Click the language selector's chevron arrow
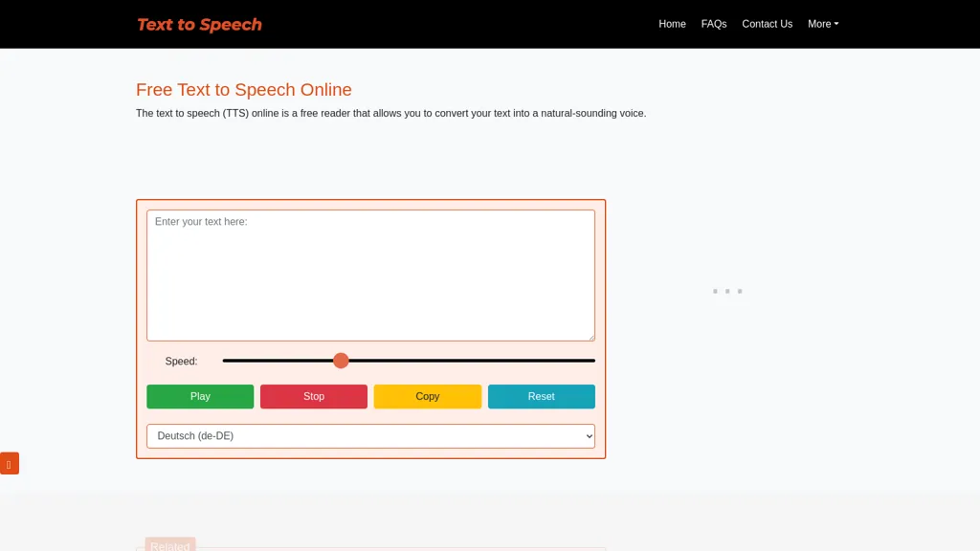This screenshot has width=980, height=551. [588, 435]
